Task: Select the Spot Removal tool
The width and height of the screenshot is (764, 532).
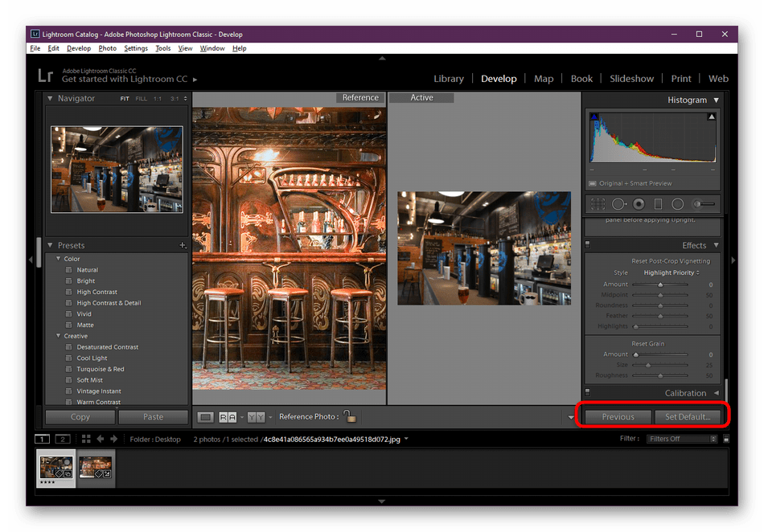Action: coord(618,204)
